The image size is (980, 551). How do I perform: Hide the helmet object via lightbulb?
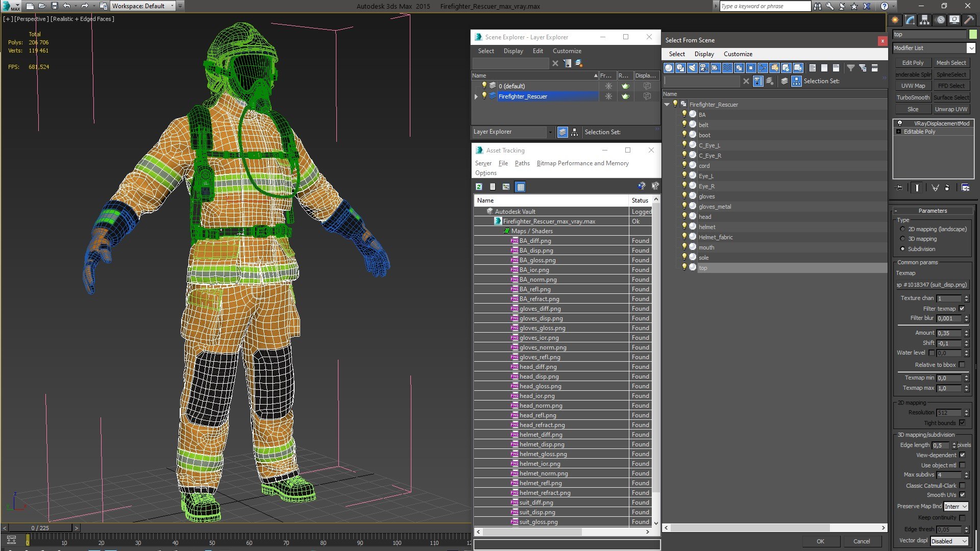(684, 227)
